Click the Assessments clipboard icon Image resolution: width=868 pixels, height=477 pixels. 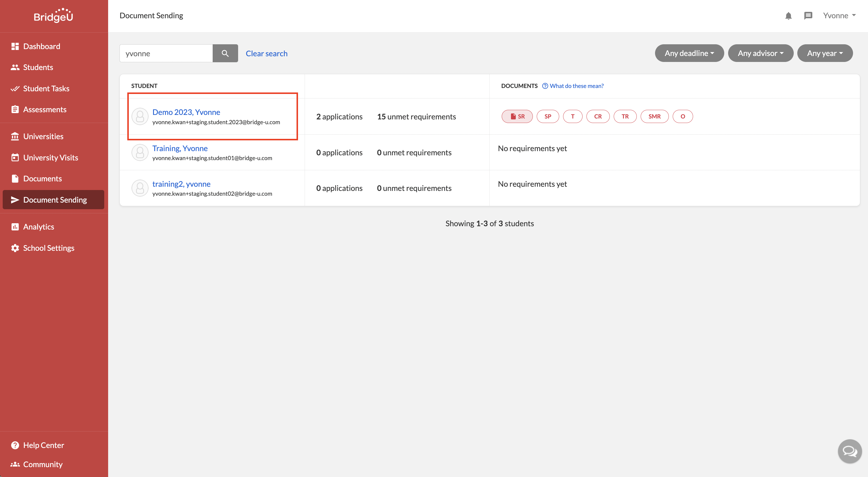pos(15,110)
